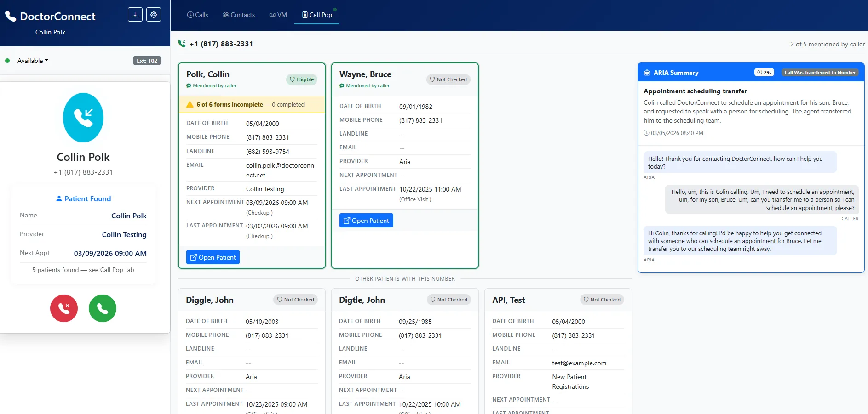This screenshot has height=414, width=868.
Task: Click Mentioned by caller label on Wayne card
Action: click(x=364, y=86)
